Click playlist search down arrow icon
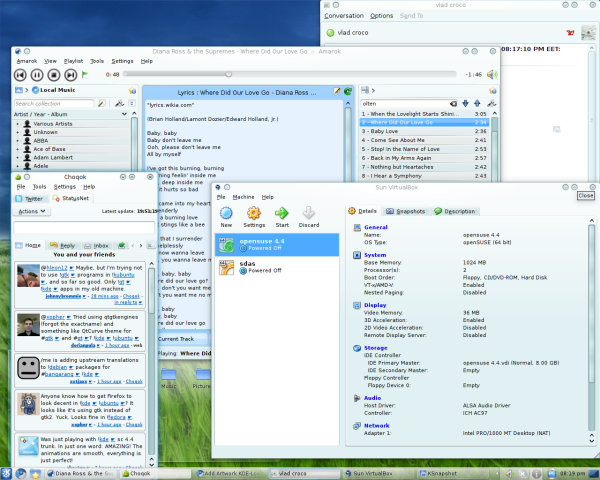Viewport: 600px width, 480px height. (x=465, y=103)
